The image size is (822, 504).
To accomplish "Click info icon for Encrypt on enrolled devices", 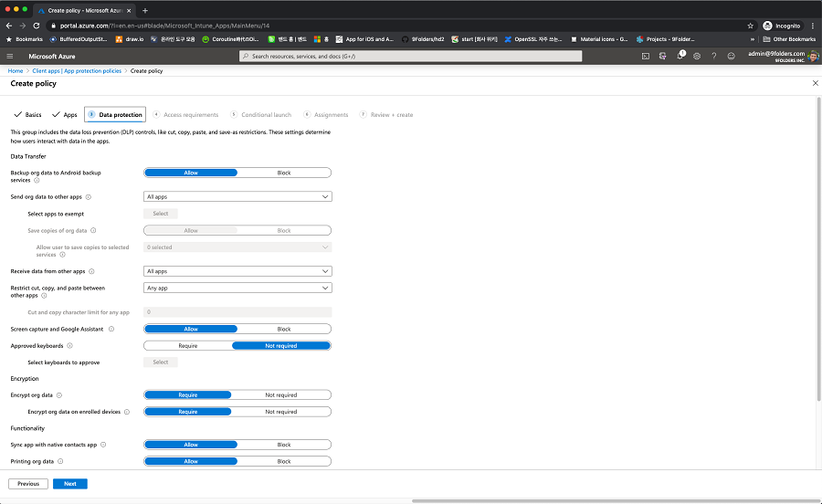I will click(127, 412).
